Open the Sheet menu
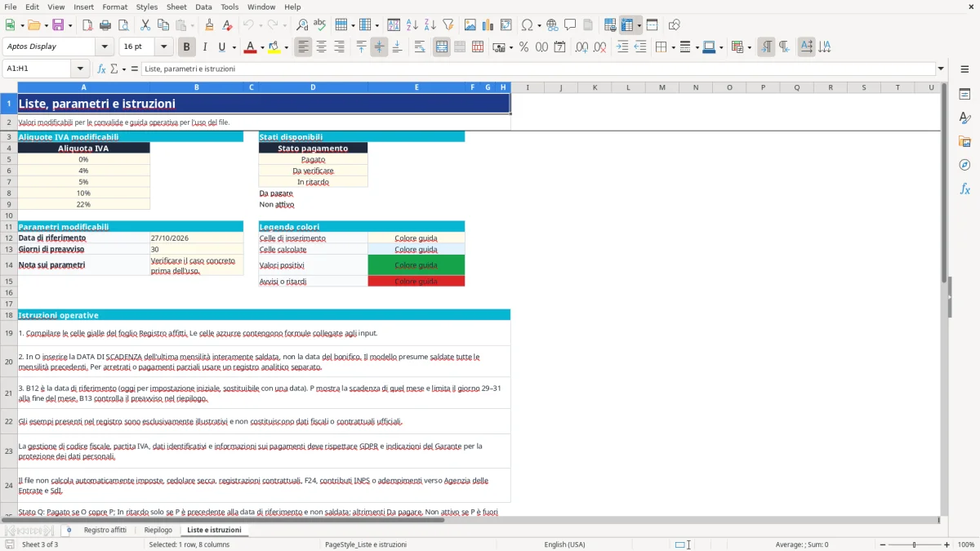Screen dimensions: 980x551 (176, 7)
